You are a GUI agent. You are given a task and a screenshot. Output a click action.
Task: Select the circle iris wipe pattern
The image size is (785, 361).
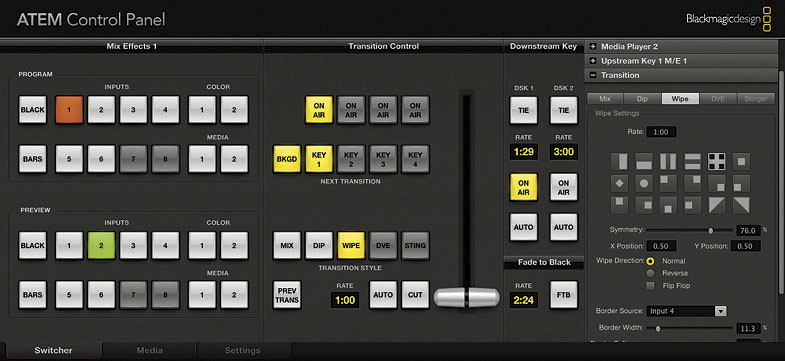click(x=643, y=183)
